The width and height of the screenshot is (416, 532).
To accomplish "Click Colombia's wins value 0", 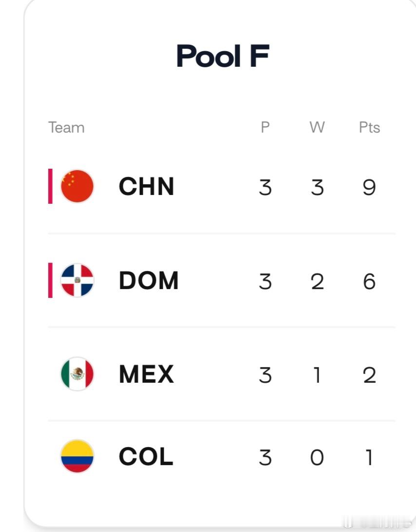I will (317, 457).
